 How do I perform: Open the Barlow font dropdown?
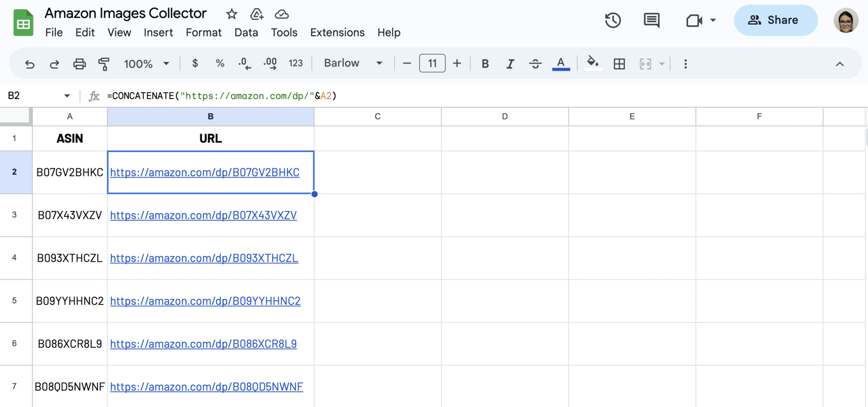click(353, 64)
